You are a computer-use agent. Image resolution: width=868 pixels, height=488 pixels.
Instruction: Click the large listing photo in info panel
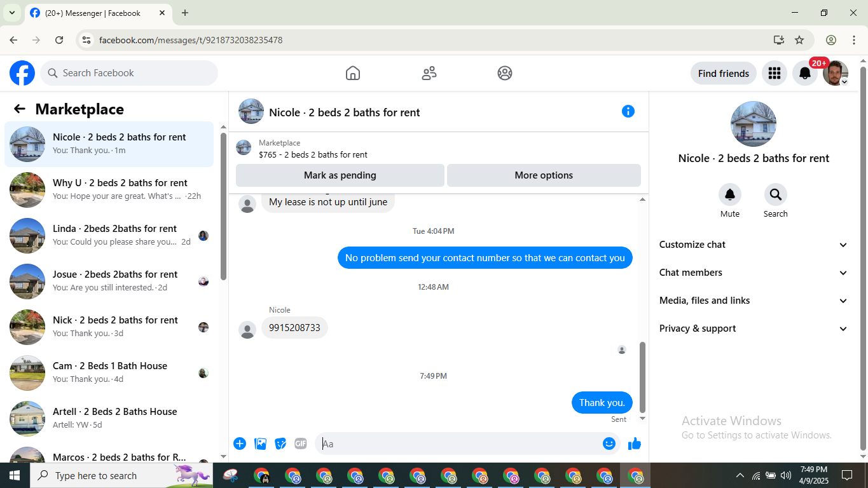point(754,124)
